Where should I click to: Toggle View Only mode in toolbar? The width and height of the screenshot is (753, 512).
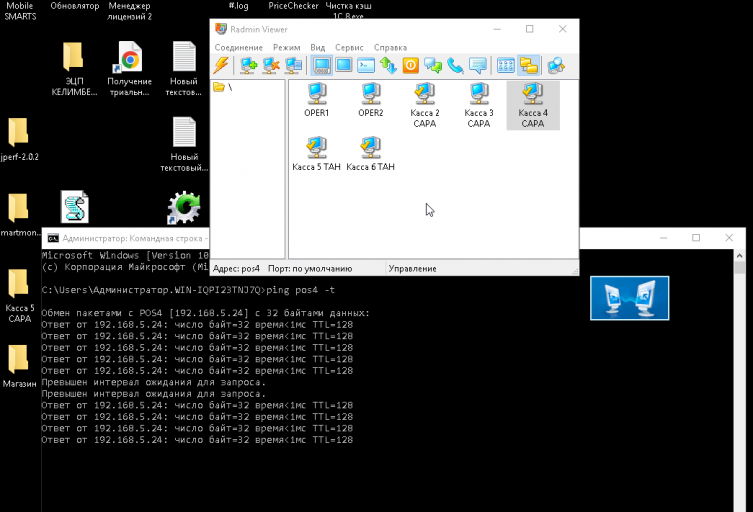(x=344, y=65)
